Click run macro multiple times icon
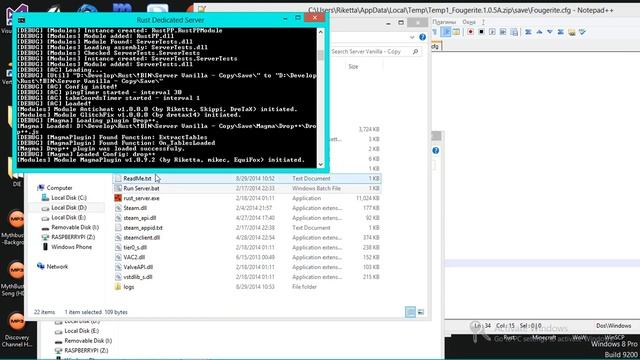This screenshot has height=360, width=640. [503, 31]
